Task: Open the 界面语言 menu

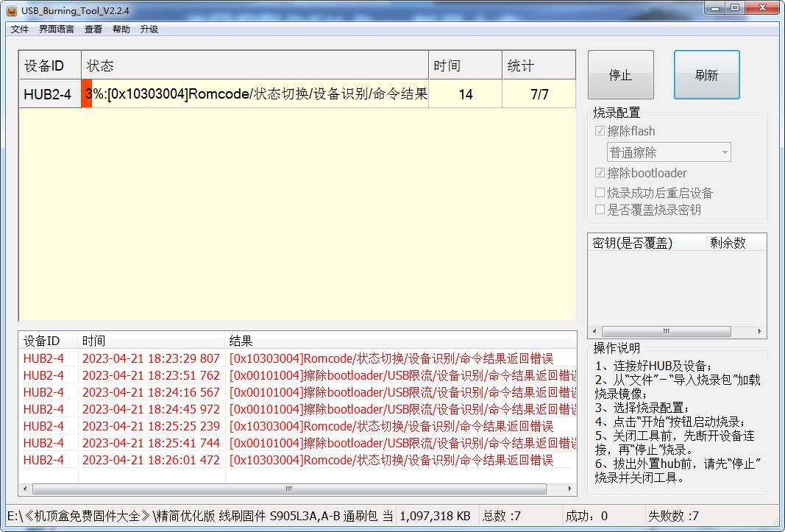Action: (57, 29)
